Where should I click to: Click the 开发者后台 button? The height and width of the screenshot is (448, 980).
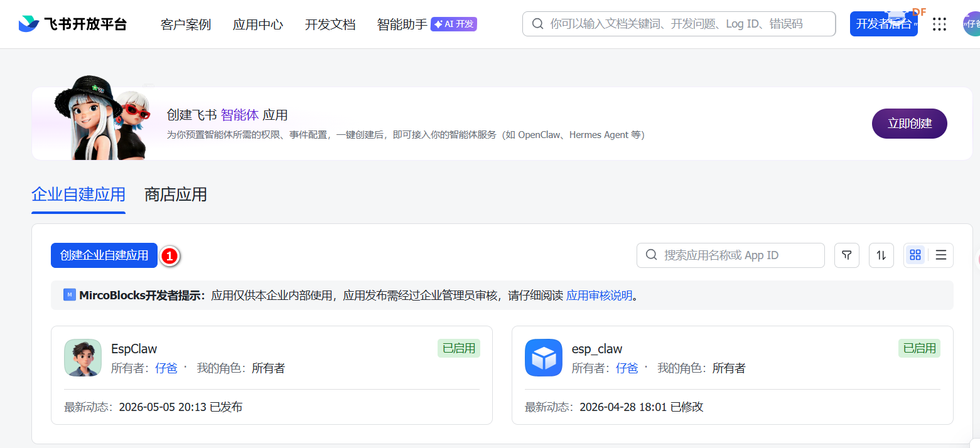(884, 24)
